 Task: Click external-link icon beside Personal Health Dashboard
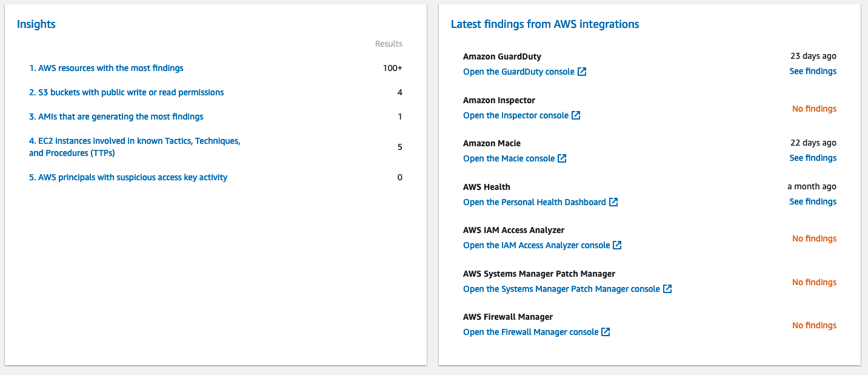(613, 202)
